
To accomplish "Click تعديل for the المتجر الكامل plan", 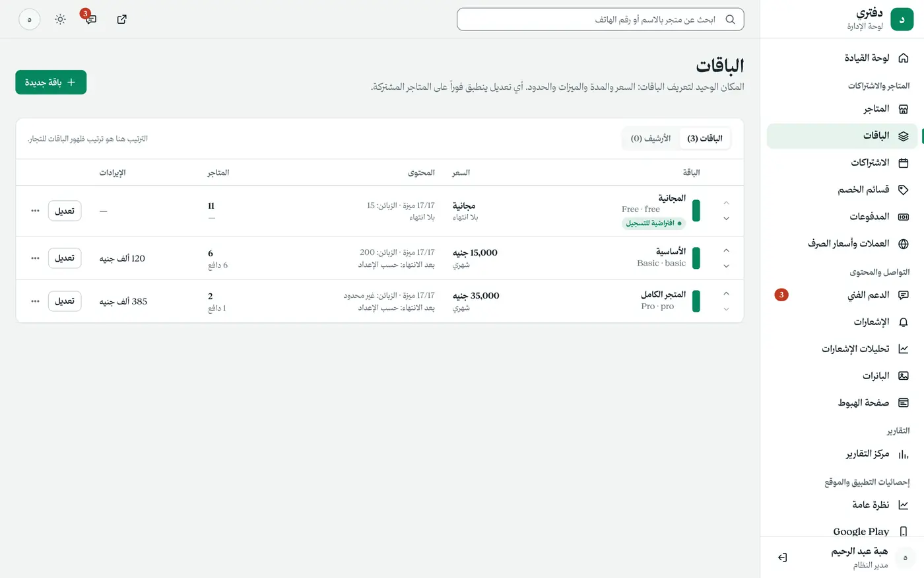I will click(65, 301).
